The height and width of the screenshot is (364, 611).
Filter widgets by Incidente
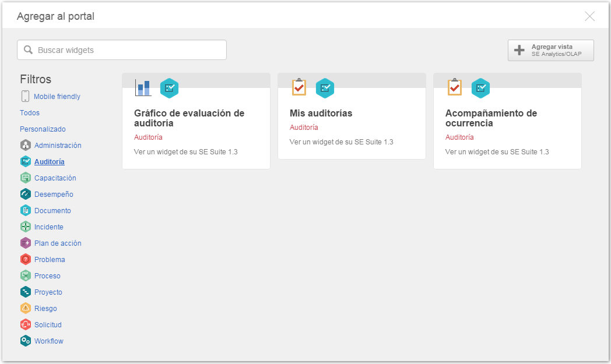pyautogui.click(x=49, y=227)
